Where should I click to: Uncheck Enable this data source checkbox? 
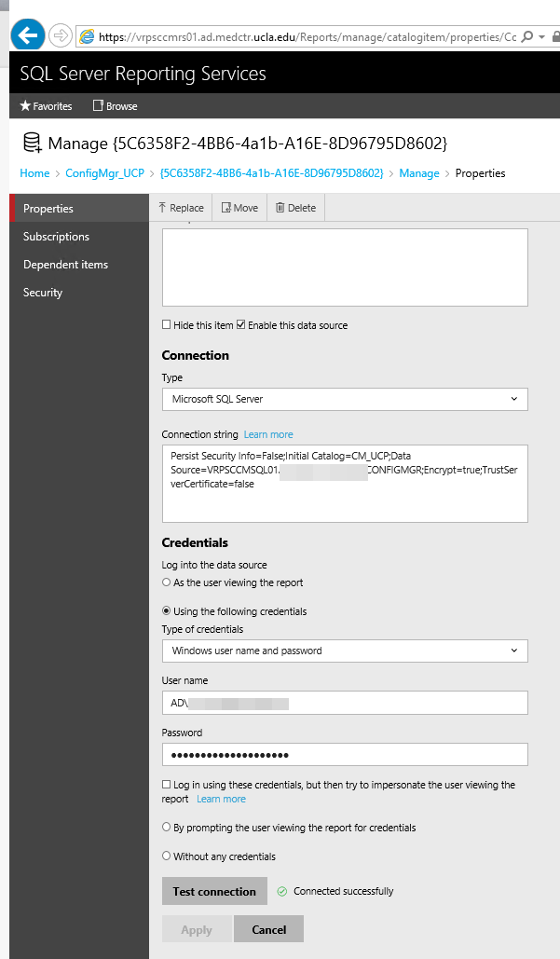pos(241,324)
